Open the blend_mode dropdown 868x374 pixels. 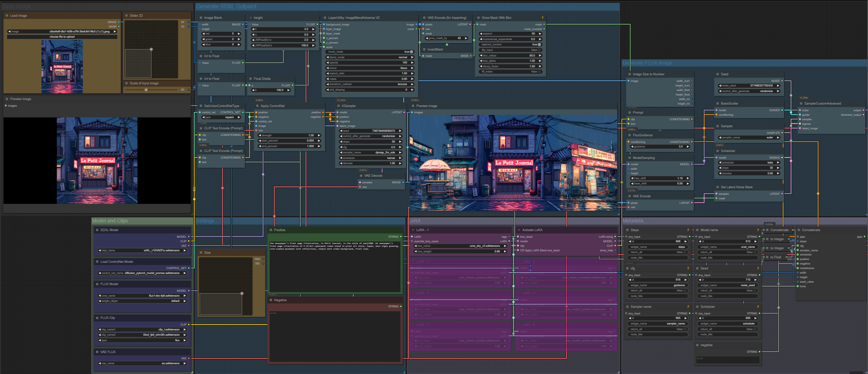click(369, 57)
